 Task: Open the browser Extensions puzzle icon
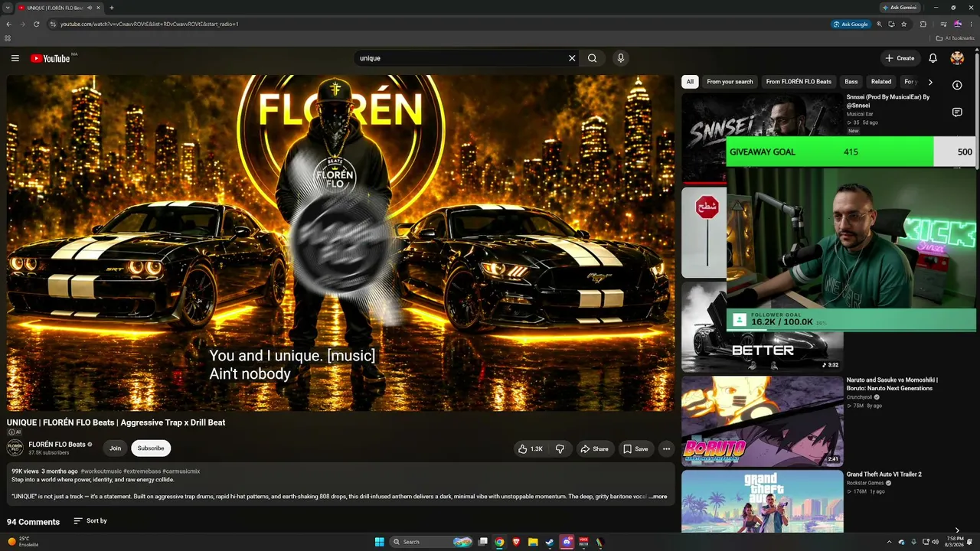pos(923,24)
